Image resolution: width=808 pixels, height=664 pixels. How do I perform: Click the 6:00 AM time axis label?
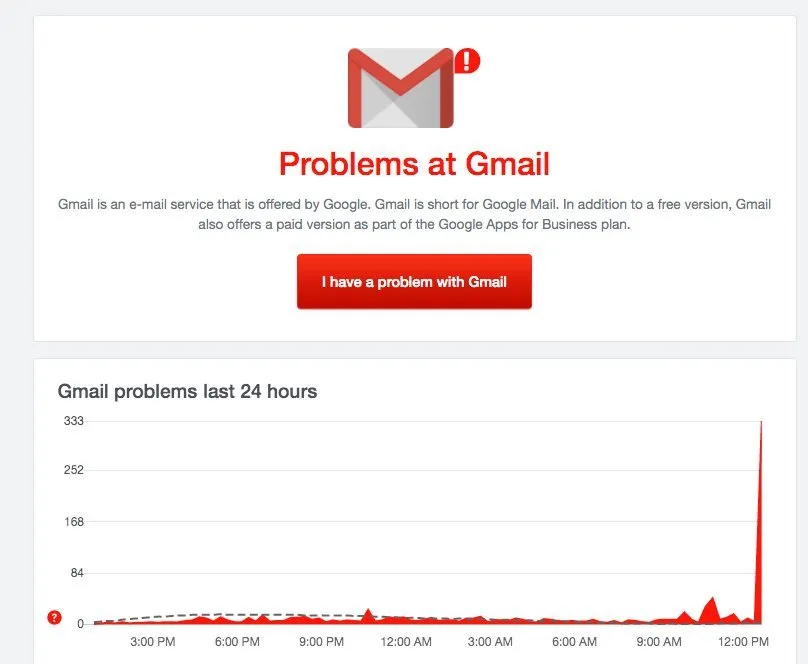point(574,642)
